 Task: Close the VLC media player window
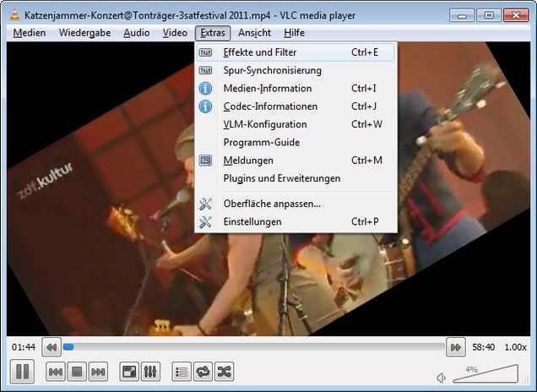516,15
